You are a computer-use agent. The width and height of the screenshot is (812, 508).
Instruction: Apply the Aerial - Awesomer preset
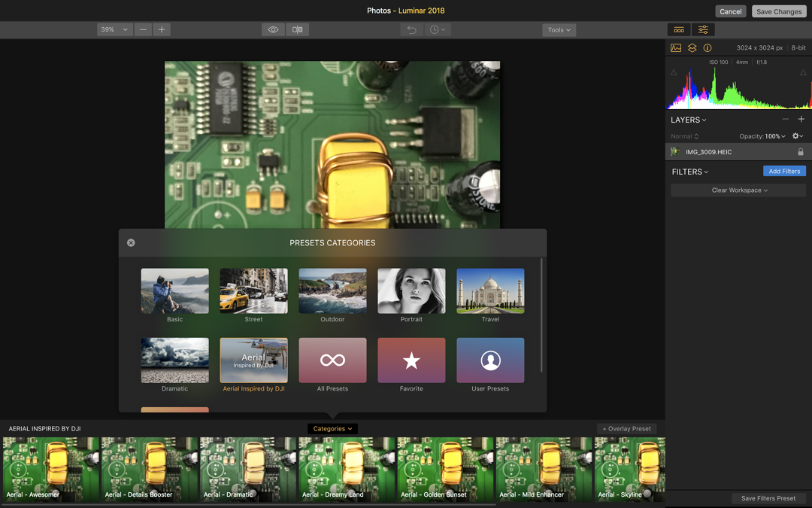[51, 470]
